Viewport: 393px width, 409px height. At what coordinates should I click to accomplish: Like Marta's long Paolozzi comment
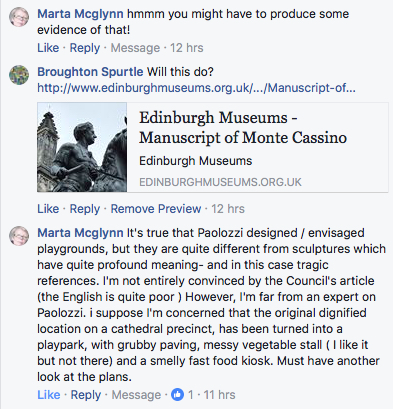[x=49, y=395]
